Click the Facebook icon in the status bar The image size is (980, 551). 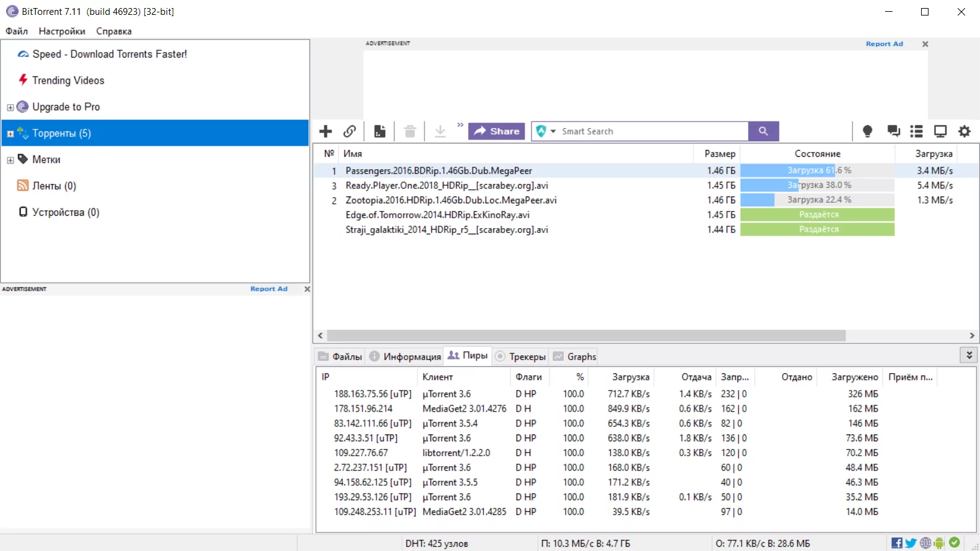(x=897, y=543)
